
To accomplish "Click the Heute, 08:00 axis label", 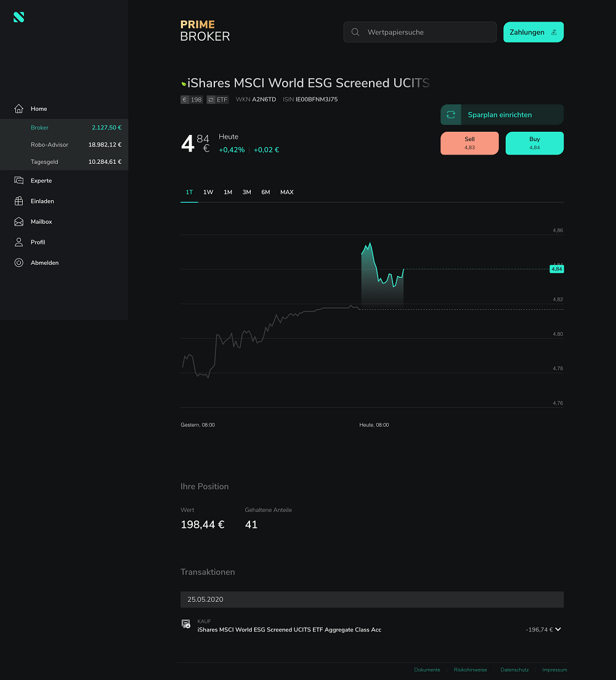I will tap(374, 425).
